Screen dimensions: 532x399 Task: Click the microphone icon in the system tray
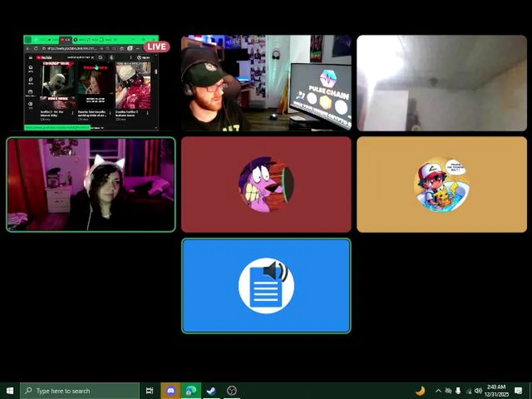[458, 391]
